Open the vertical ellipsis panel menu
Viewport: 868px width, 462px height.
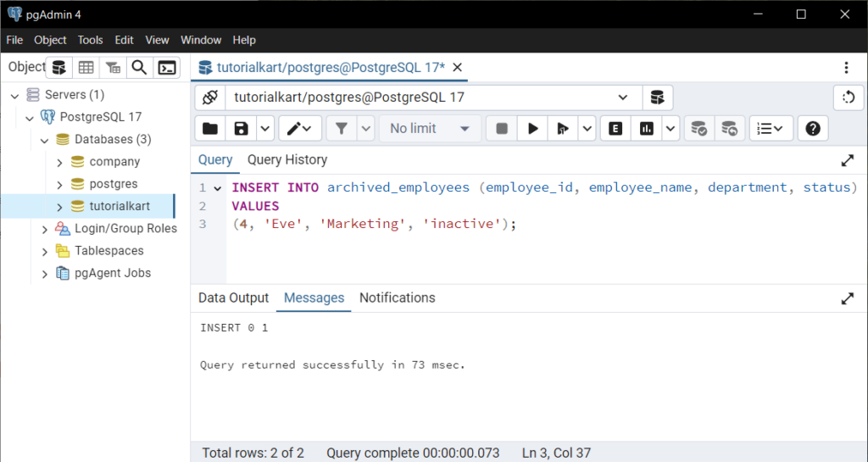846,68
